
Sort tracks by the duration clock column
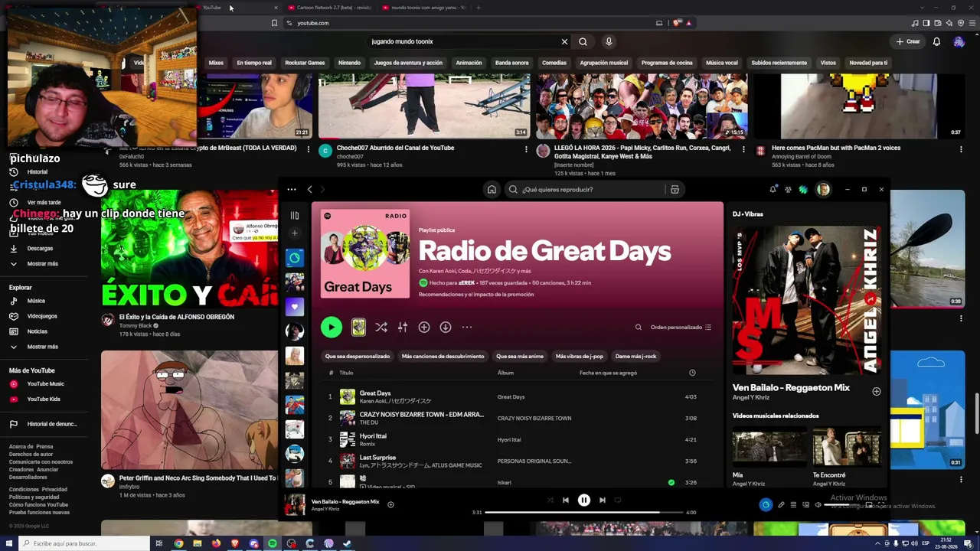(692, 373)
